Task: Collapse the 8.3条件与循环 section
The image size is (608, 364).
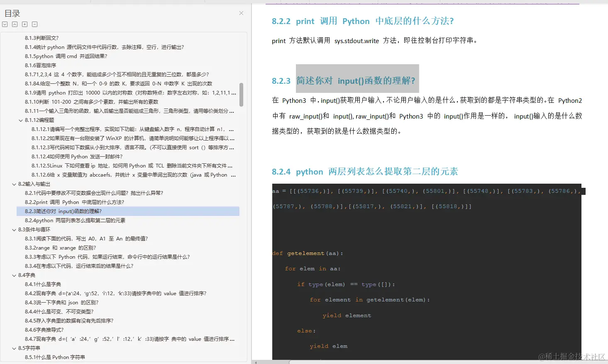Action: (x=14, y=229)
